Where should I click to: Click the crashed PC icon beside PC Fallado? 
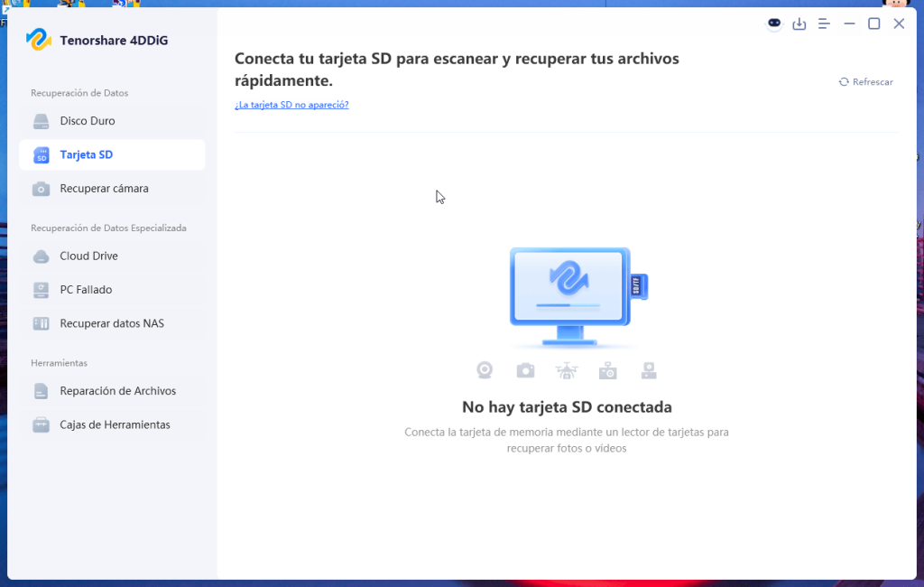[41, 290]
